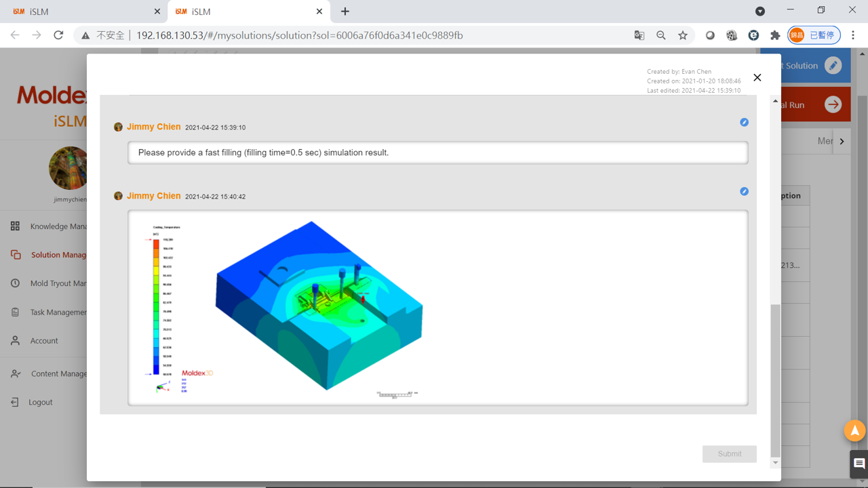Select Mold Tryout Management in sidebar

pyautogui.click(x=58, y=283)
